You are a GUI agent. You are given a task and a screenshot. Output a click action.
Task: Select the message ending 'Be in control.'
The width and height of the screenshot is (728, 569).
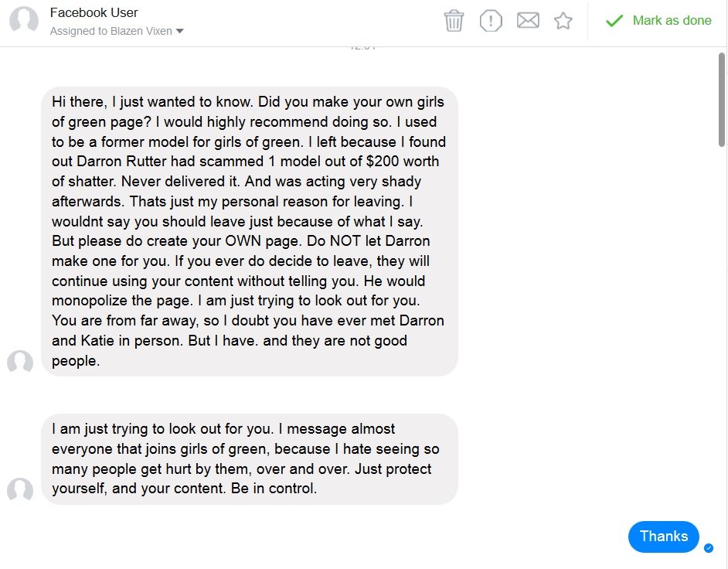tap(249, 458)
